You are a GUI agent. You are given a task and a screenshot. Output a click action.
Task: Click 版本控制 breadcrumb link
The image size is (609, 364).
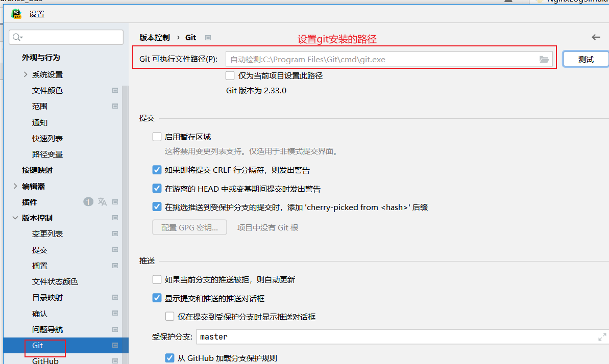(x=155, y=38)
